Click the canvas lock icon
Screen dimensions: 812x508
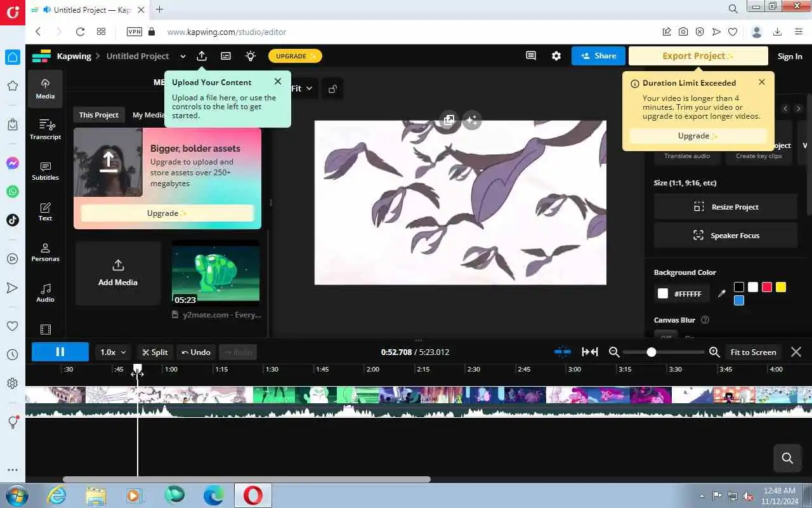pyautogui.click(x=332, y=89)
